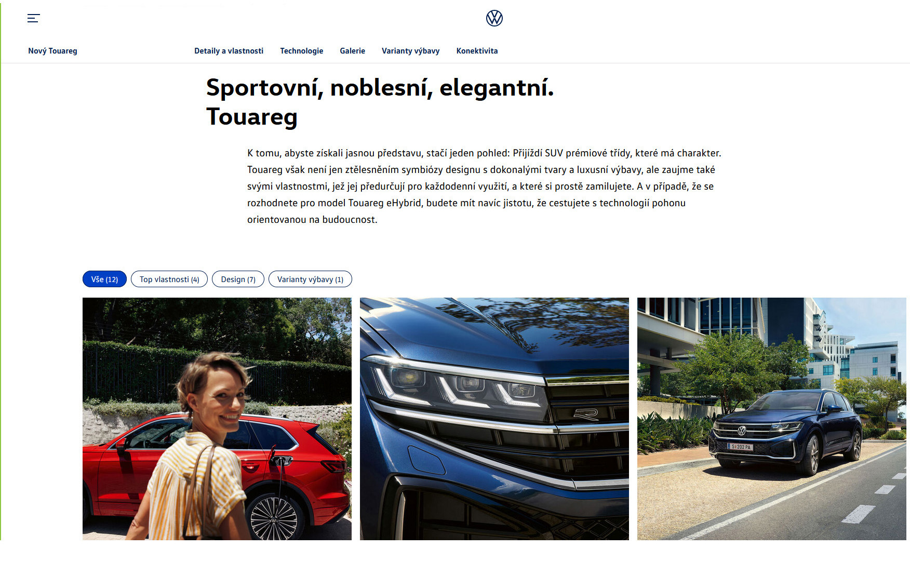Click the R badge on the grille
The image size is (910, 588).
pos(586,414)
